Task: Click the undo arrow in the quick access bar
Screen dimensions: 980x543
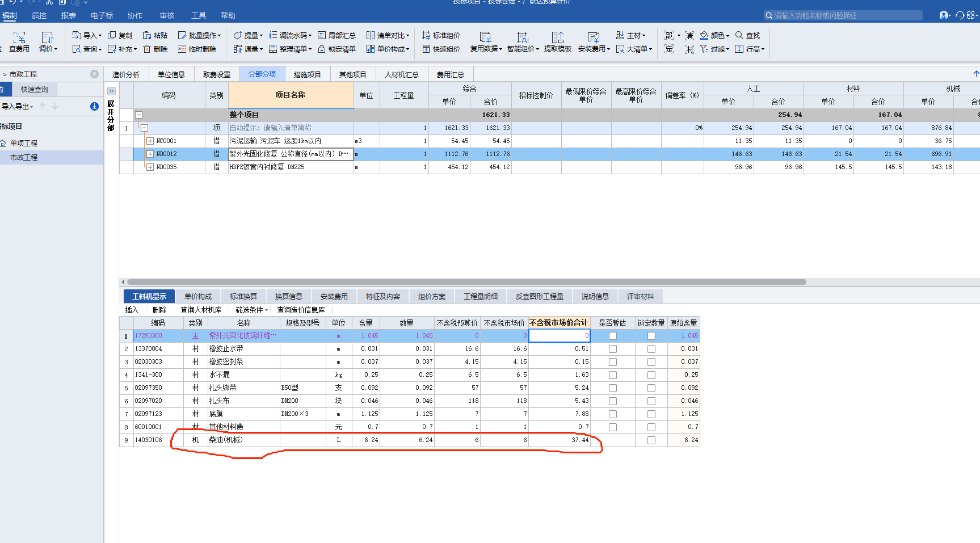Action: tap(12, 2)
